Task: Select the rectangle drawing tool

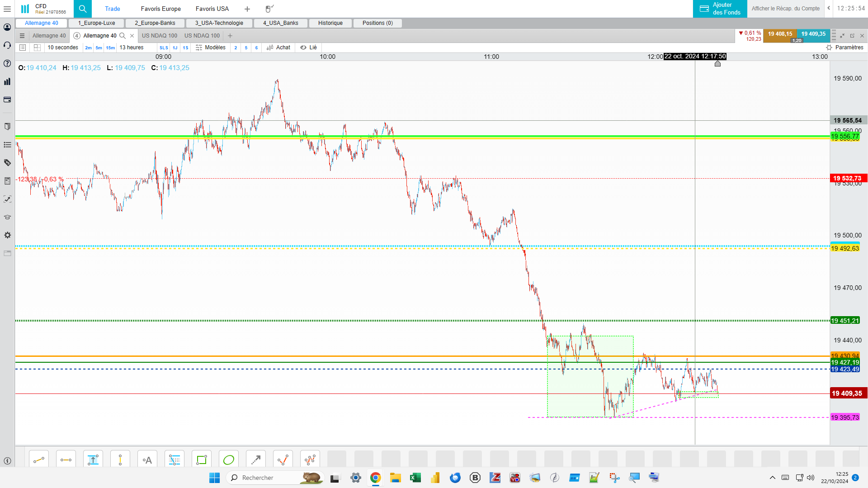Action: (202, 460)
